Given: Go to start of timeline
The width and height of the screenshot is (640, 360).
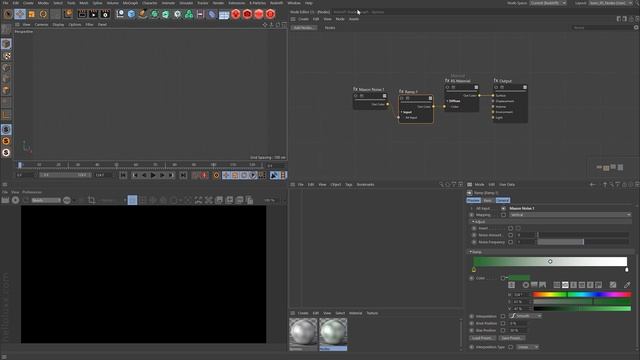Looking at the screenshot, I should click(x=123, y=175).
